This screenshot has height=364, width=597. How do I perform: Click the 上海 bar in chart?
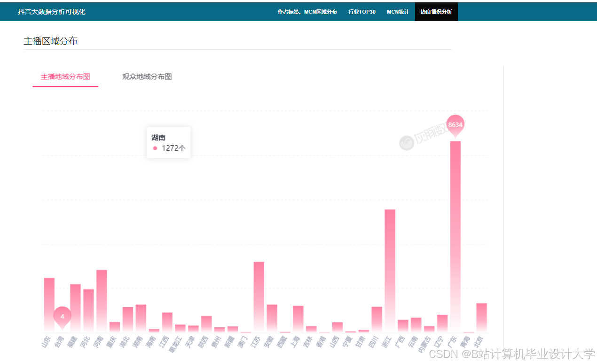(x=298, y=319)
